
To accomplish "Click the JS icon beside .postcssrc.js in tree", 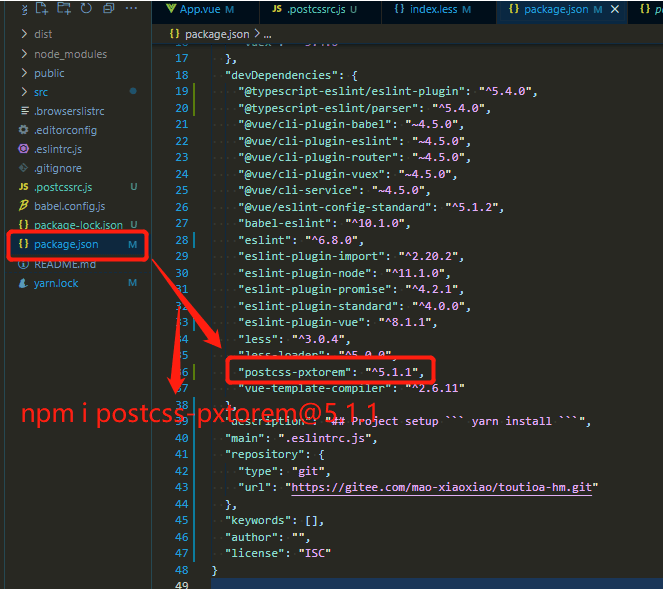I will tap(24, 187).
